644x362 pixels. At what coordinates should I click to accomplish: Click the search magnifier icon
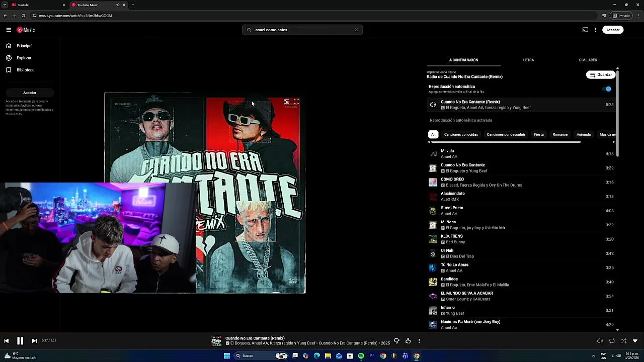(x=249, y=30)
